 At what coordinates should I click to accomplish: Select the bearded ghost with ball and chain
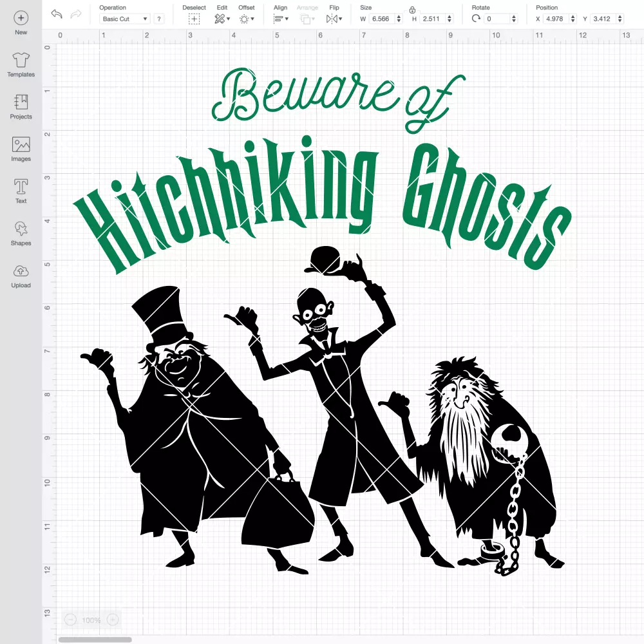(472, 466)
